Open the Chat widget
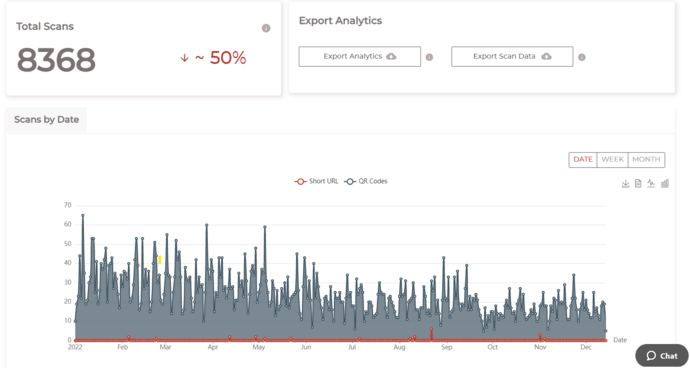 662,356
